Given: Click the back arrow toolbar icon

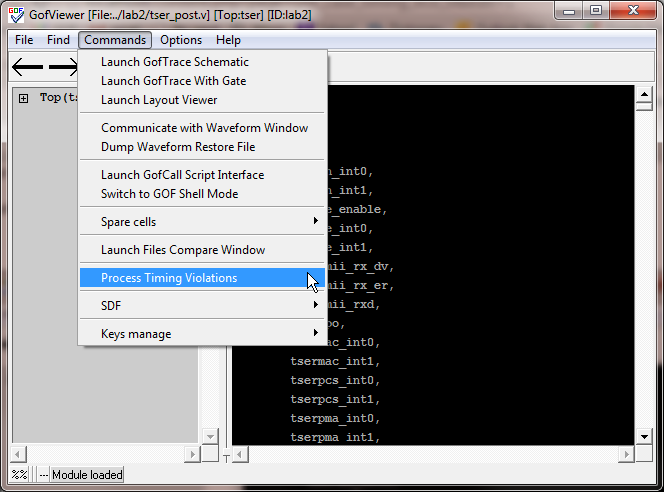Looking at the screenshot, I should click(x=27, y=67).
